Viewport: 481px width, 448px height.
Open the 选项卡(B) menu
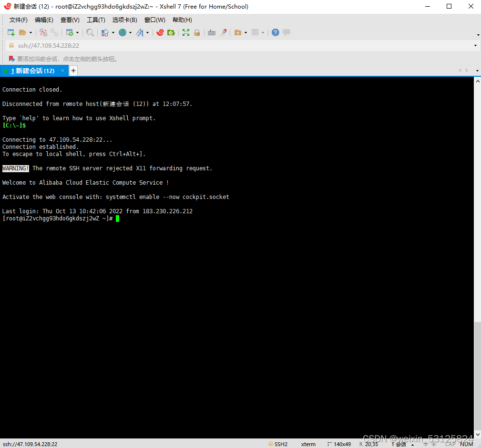pyautogui.click(x=124, y=20)
